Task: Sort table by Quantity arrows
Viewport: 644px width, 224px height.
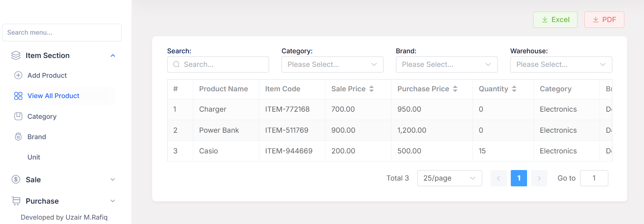Action: [x=514, y=89]
